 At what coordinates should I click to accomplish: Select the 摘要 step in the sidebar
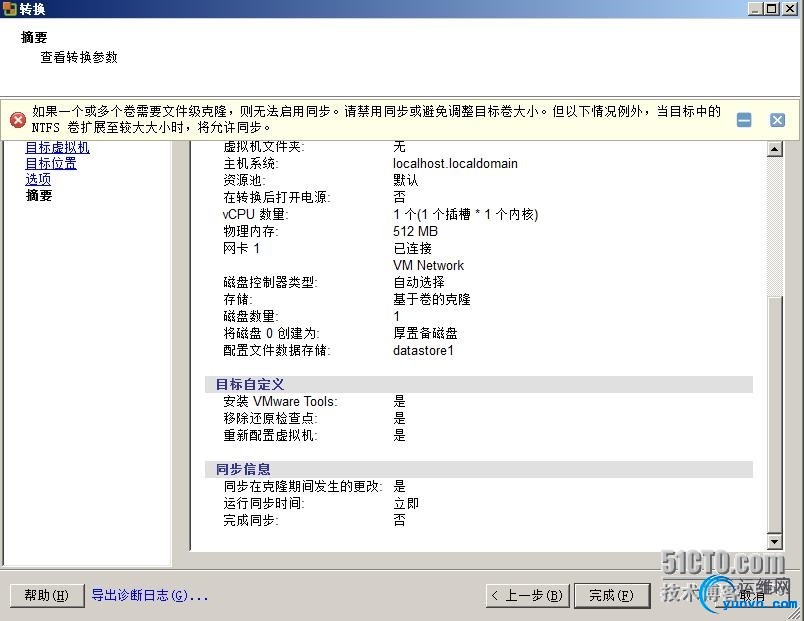click(38, 195)
